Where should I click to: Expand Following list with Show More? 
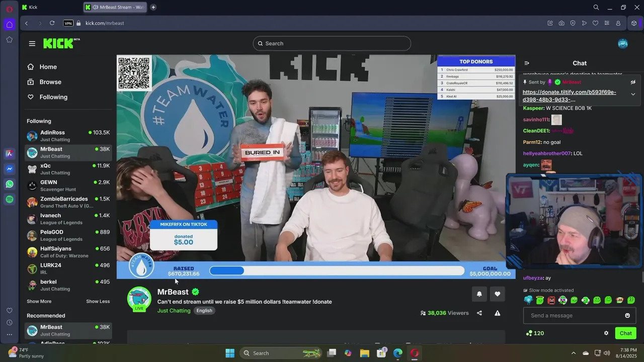[39, 301]
